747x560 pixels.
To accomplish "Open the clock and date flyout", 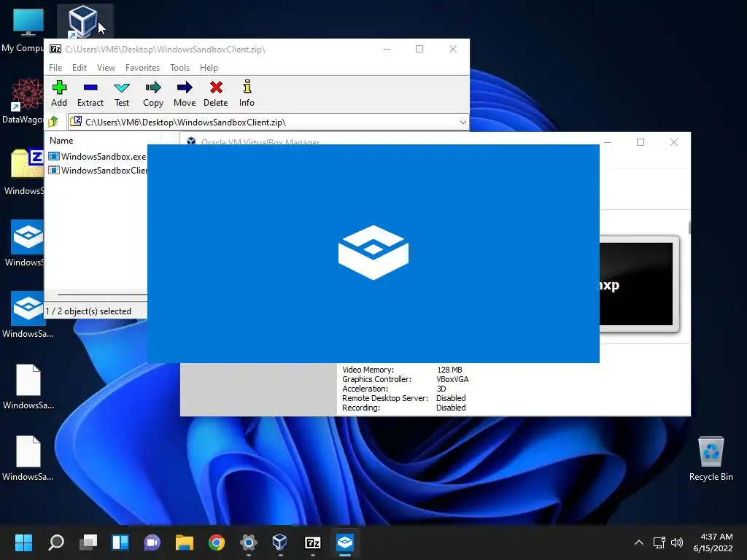I will point(713,542).
